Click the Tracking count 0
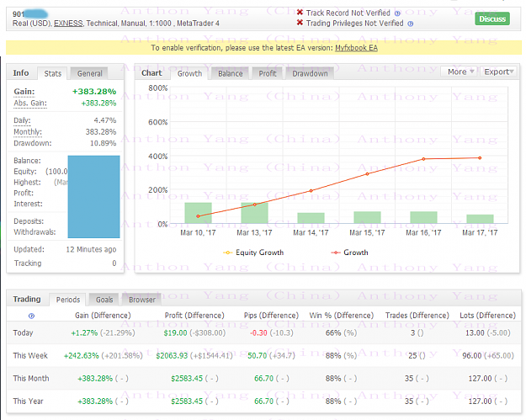 coord(114,263)
